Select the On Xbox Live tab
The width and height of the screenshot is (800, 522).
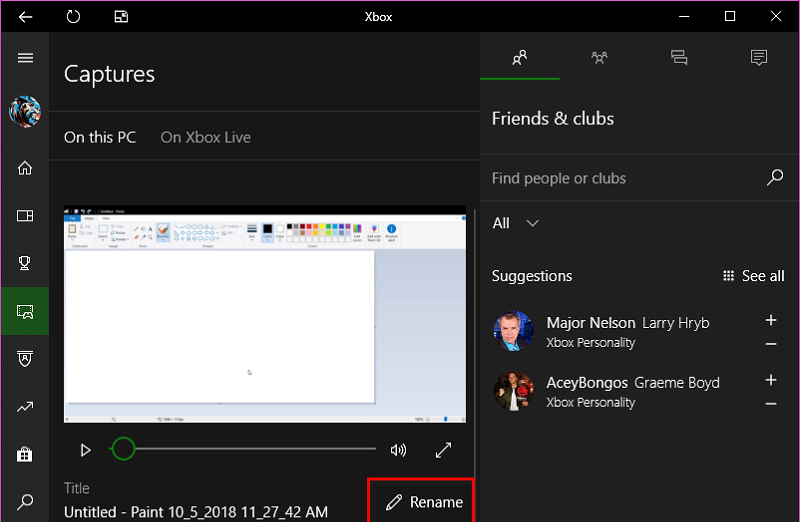click(x=206, y=137)
